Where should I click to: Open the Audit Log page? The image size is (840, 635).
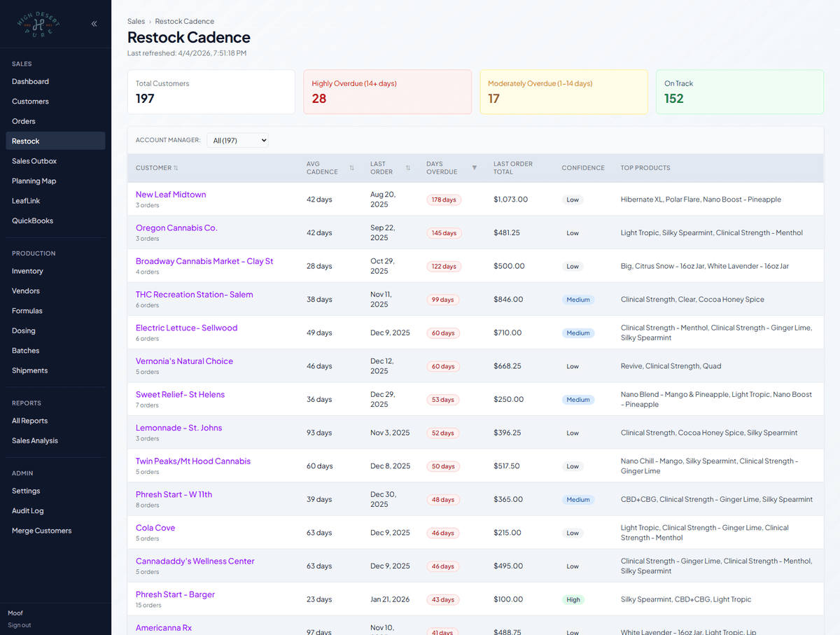point(28,510)
